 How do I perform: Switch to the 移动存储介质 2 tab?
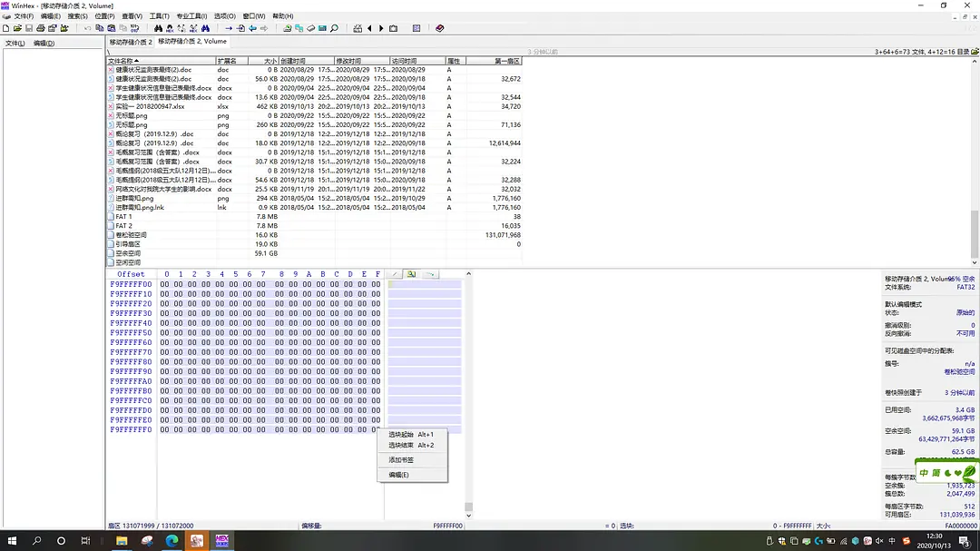(x=131, y=42)
